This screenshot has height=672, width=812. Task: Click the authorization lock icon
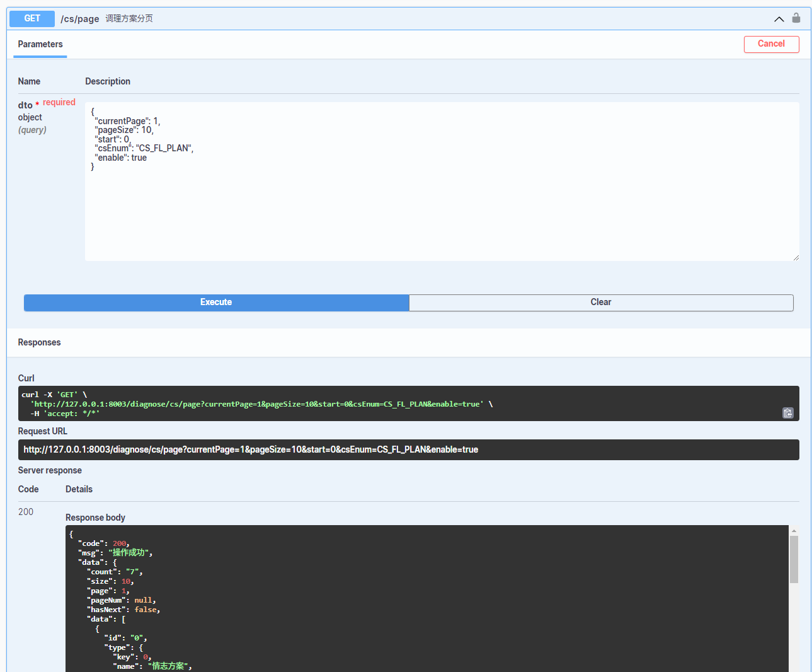click(796, 18)
